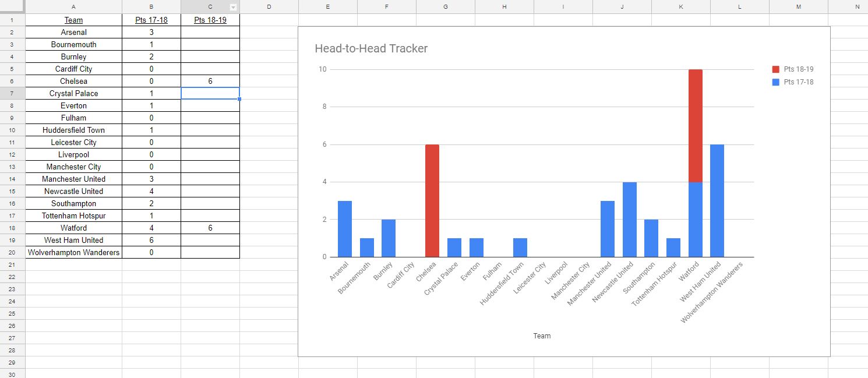Click Watford's Pts 18-19 value of 6

(x=210, y=228)
